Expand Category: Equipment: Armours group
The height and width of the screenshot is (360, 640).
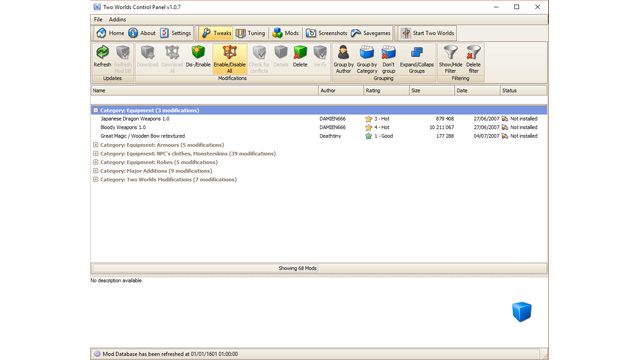(x=96, y=145)
